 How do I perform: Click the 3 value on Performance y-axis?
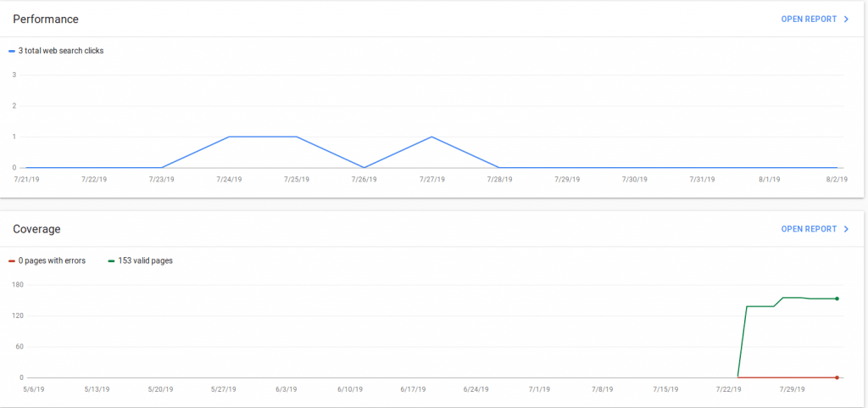(14, 75)
